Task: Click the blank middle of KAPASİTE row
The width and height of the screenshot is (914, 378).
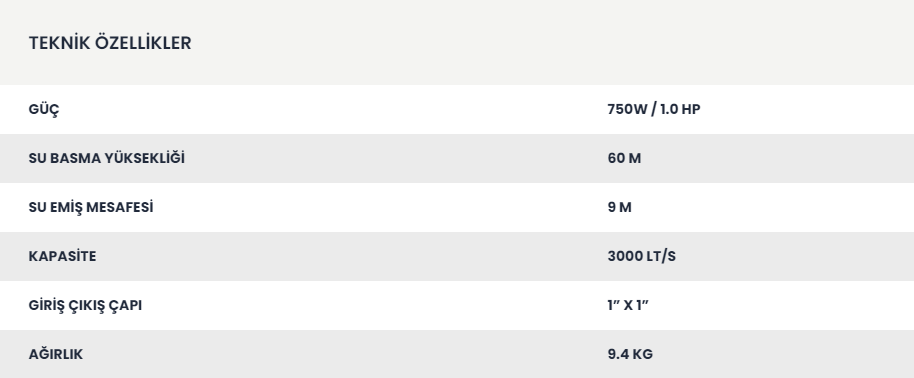Action: point(350,256)
